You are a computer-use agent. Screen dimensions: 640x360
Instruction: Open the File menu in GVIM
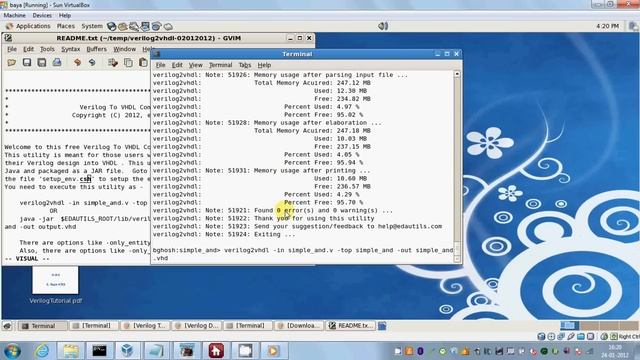(x=12, y=49)
